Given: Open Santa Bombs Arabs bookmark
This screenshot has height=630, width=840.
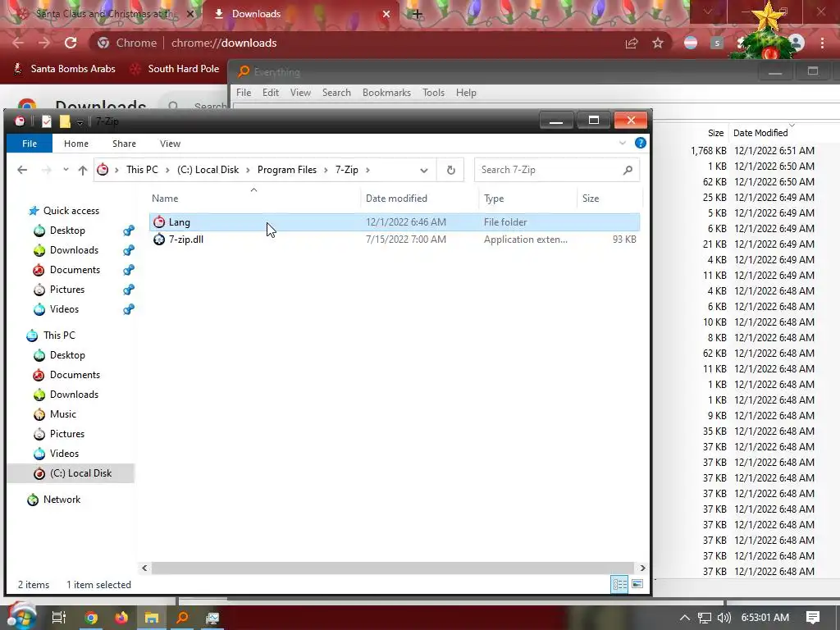Looking at the screenshot, I should tap(64, 69).
